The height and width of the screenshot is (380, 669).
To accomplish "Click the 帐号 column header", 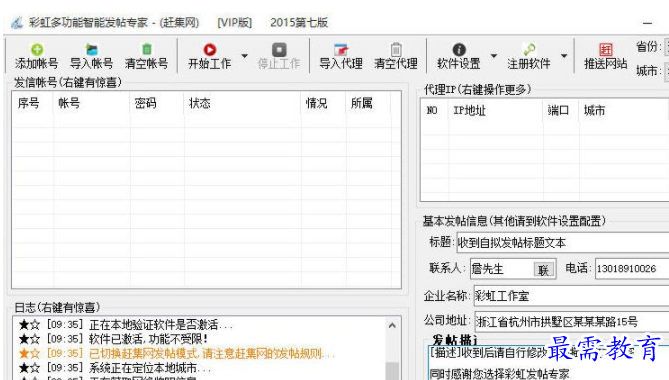I will [91, 103].
